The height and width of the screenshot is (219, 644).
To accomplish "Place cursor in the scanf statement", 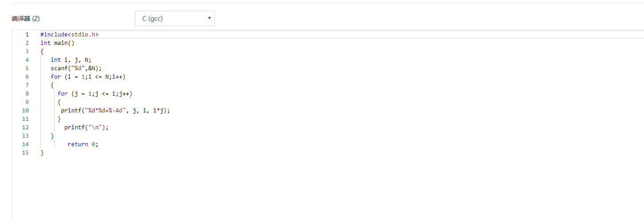I will [76, 68].
